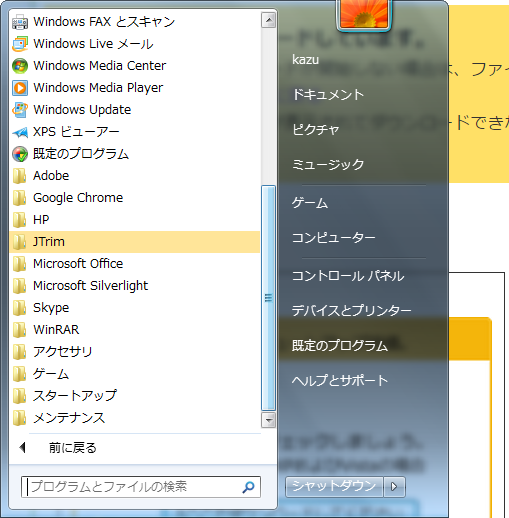The image size is (509, 518).
Task: Go back with 前に戻る
Action: [73, 448]
